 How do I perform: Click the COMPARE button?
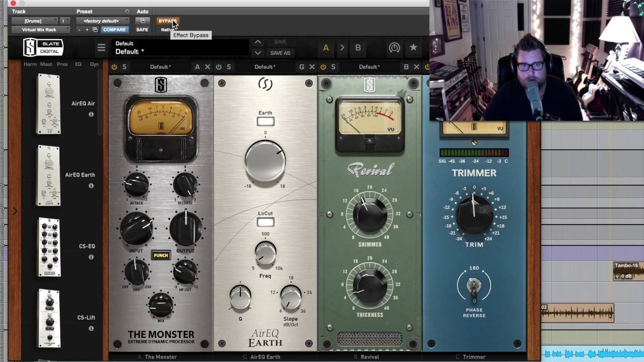(x=114, y=30)
